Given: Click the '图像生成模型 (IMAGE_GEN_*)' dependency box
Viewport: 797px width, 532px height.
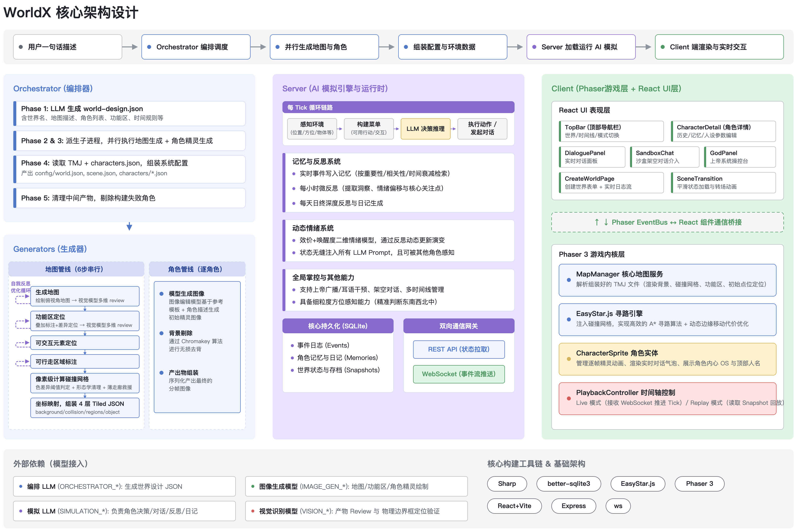Looking at the screenshot, I should (356, 486).
